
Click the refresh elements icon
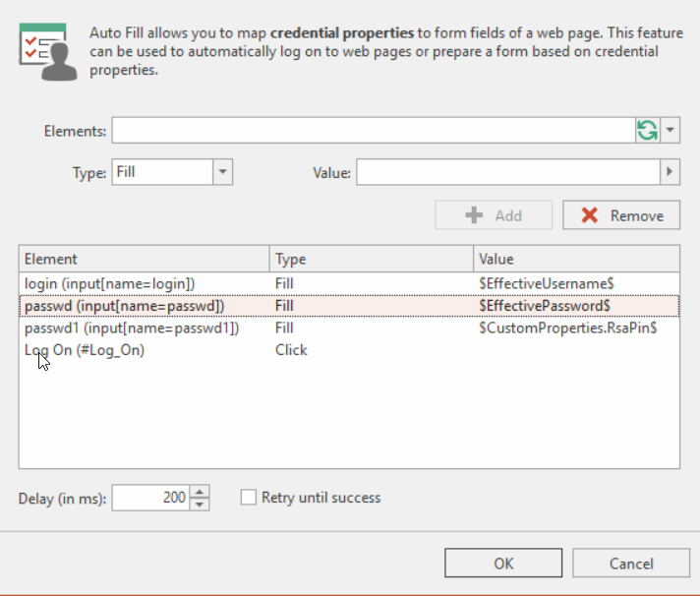(x=646, y=131)
